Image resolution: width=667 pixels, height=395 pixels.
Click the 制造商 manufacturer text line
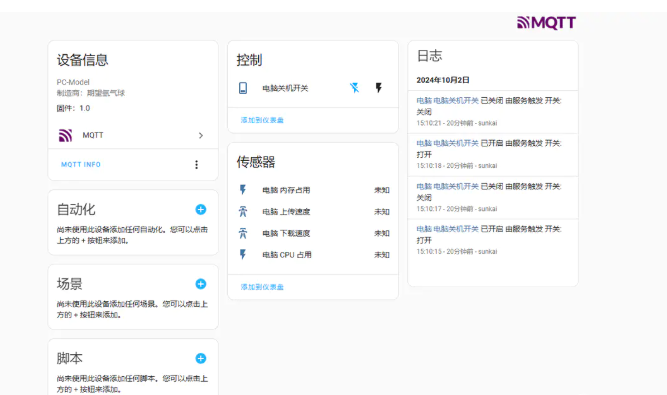click(91, 93)
